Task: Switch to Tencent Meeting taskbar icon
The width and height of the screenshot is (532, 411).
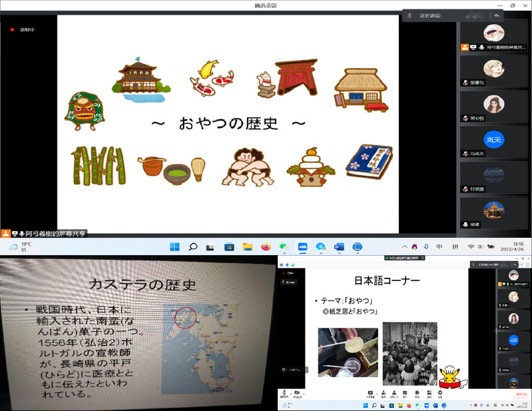Action: point(302,247)
